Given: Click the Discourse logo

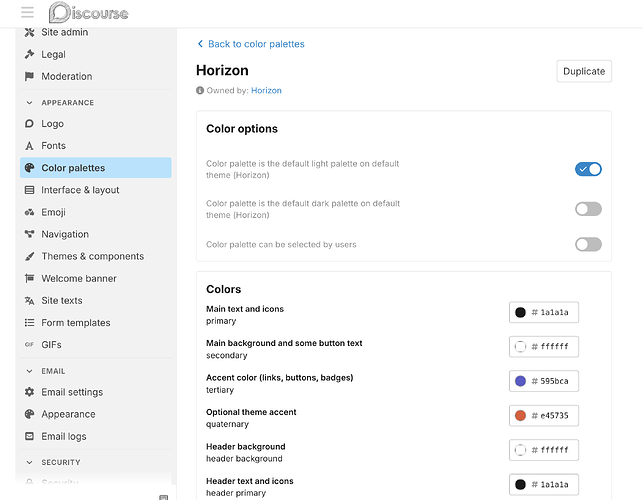Looking at the screenshot, I should (88, 13).
